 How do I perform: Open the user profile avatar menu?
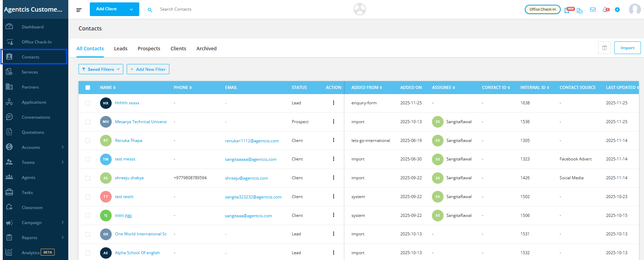click(x=635, y=9)
